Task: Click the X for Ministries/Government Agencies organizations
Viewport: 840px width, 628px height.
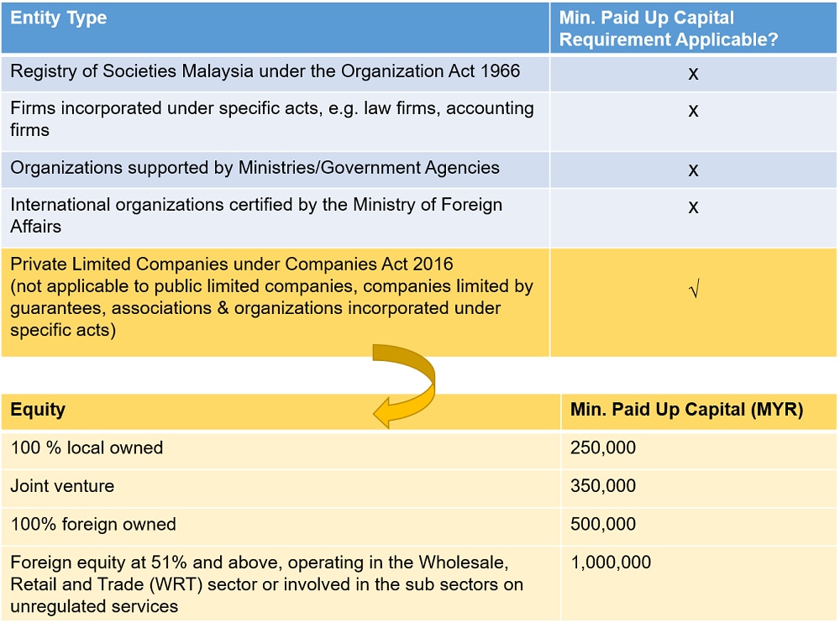Action: (693, 170)
